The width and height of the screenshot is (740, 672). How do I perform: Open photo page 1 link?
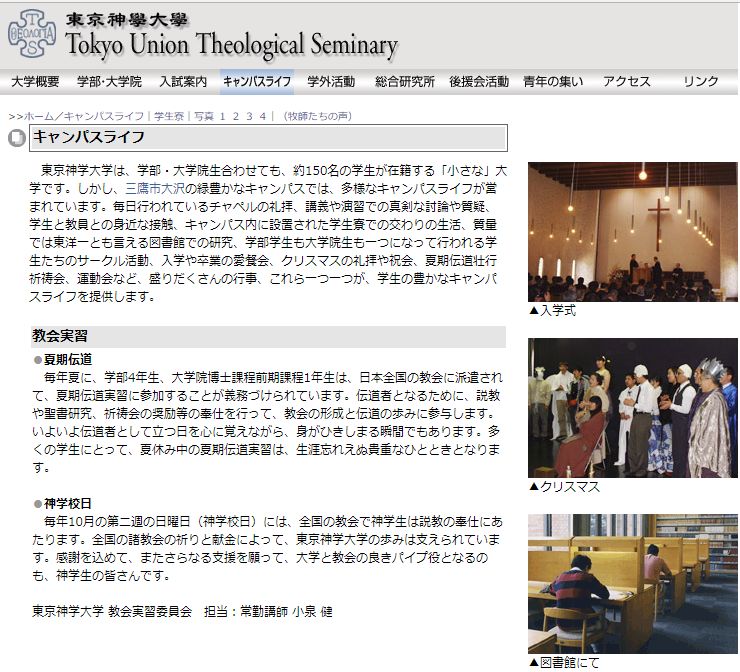pos(222,116)
